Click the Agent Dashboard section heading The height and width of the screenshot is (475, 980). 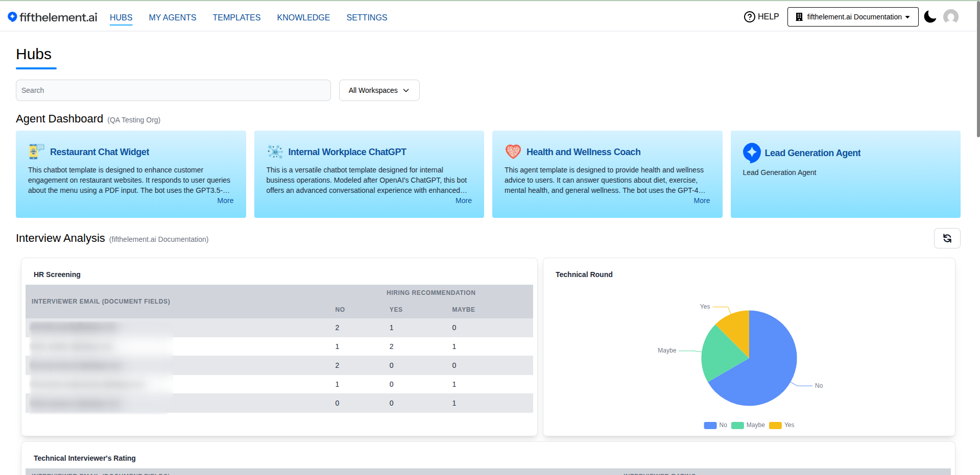click(59, 119)
